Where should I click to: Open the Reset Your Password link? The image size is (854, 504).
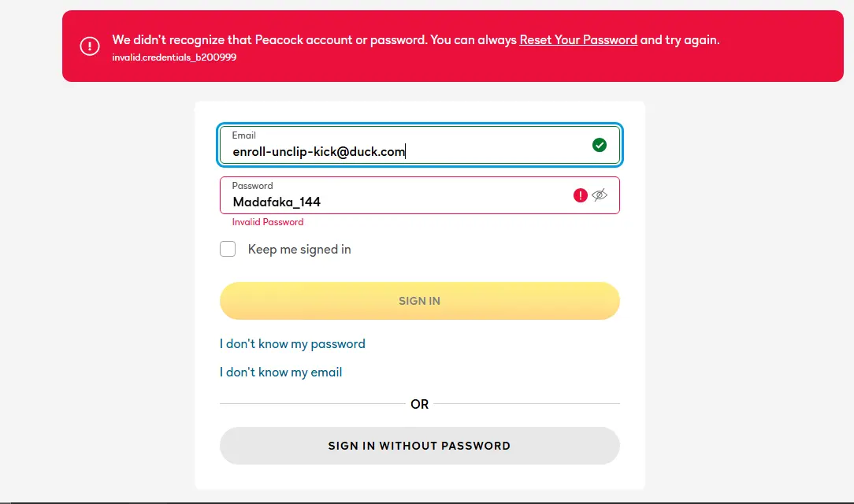(x=577, y=39)
